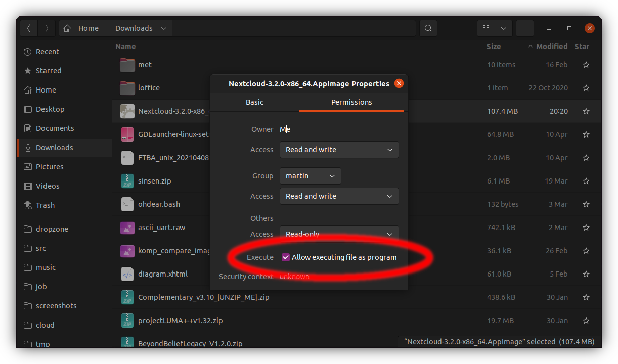618x364 pixels.
Task: Open Documents in the sidebar
Action: click(64, 128)
